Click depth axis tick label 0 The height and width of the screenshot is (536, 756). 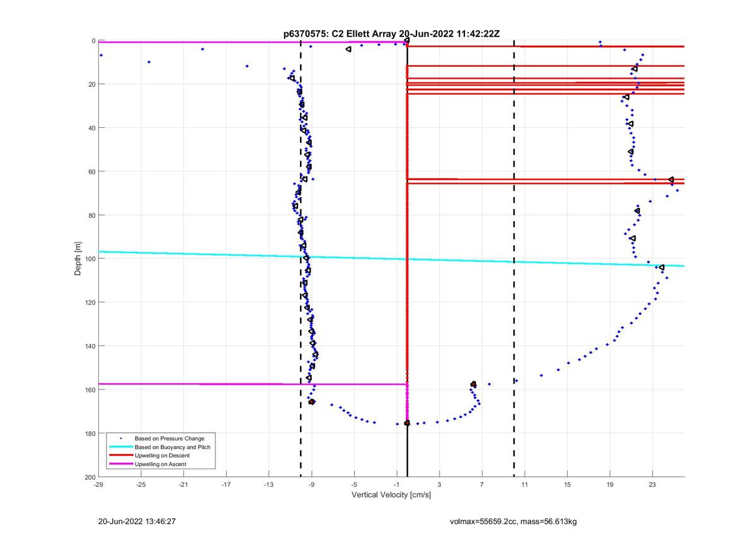(x=94, y=41)
